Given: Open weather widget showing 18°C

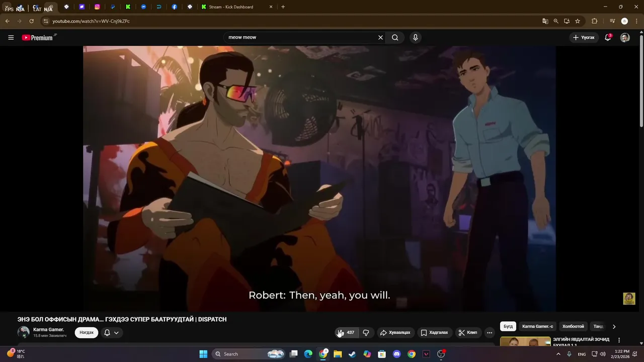Looking at the screenshot, I should (15, 354).
